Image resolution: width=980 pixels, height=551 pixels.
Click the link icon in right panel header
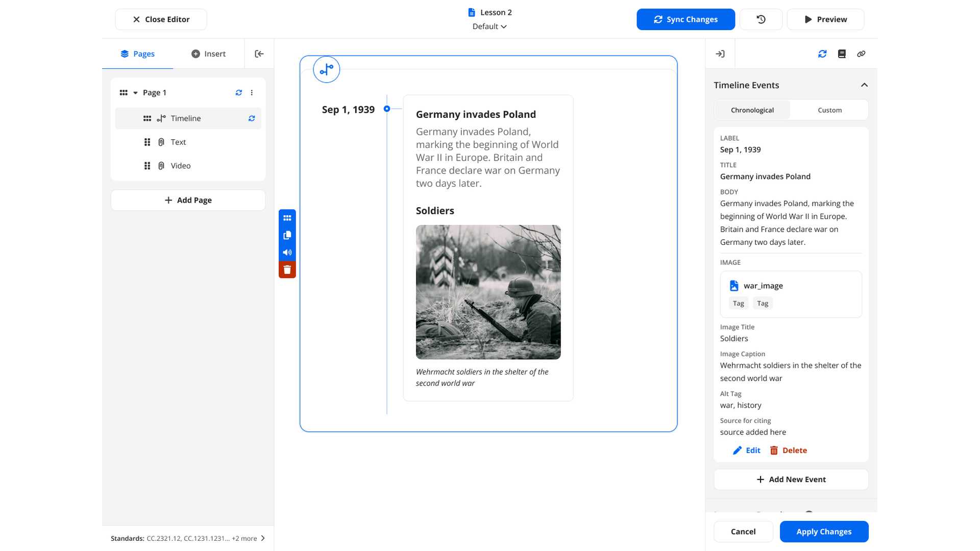point(861,54)
